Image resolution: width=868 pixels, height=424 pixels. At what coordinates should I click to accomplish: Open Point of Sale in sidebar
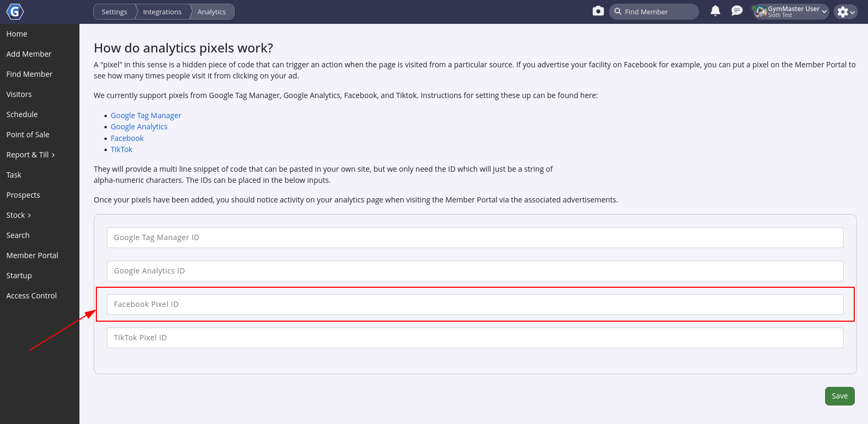28,135
